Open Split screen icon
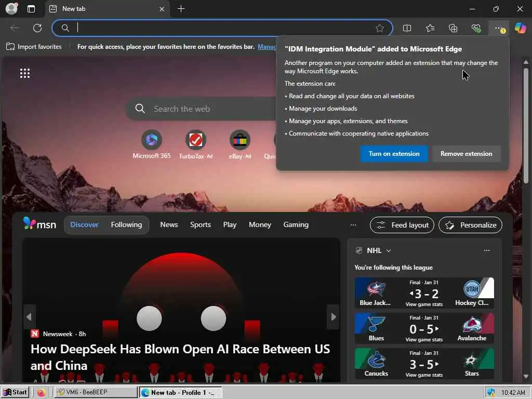Viewport: 532px width, 399px height. (x=407, y=28)
